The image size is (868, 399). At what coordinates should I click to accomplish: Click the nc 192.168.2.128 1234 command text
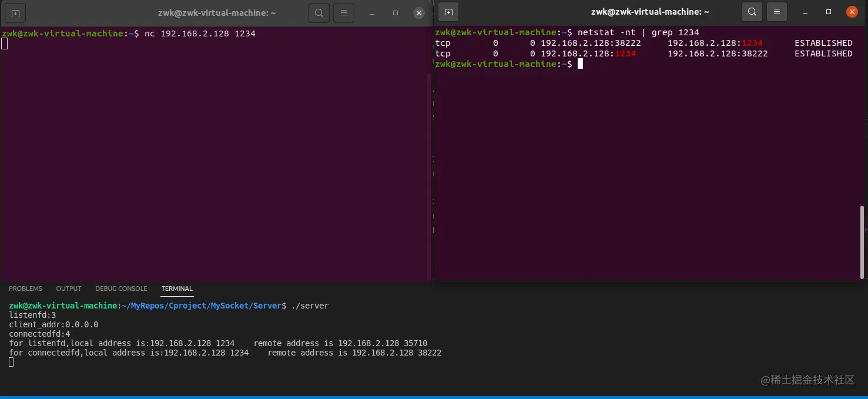(200, 33)
